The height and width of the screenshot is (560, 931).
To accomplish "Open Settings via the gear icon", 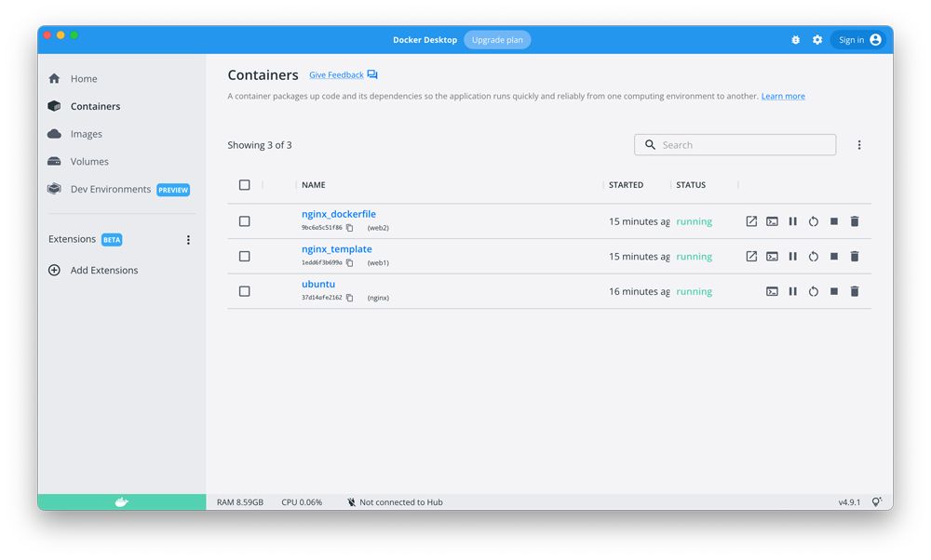I will 817,40.
